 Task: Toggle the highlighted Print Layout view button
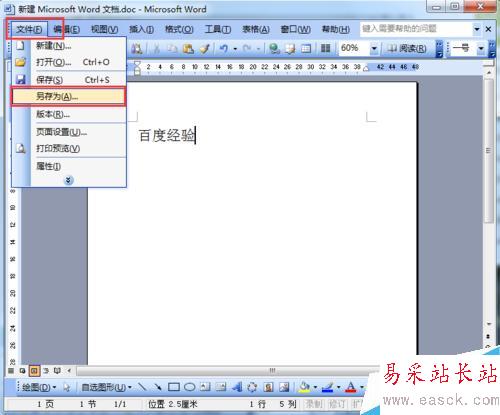pyautogui.click(x=34, y=370)
